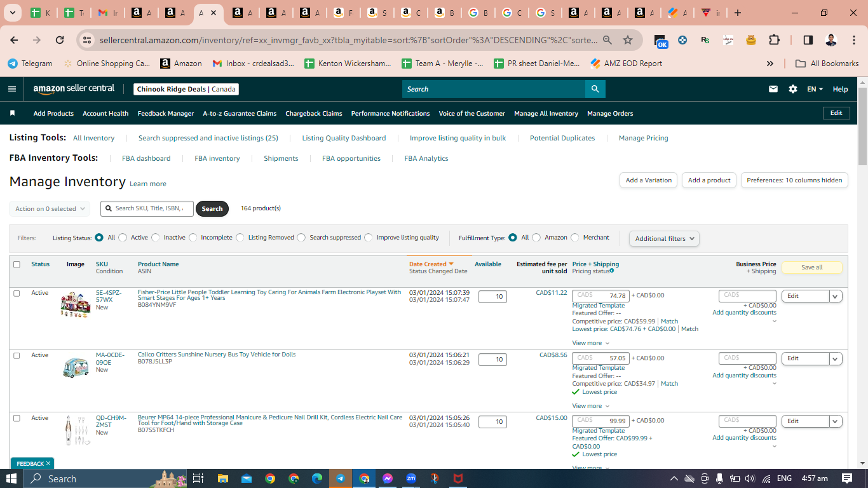
Task: Tick the select-all checkbox in table header
Action: (17, 264)
